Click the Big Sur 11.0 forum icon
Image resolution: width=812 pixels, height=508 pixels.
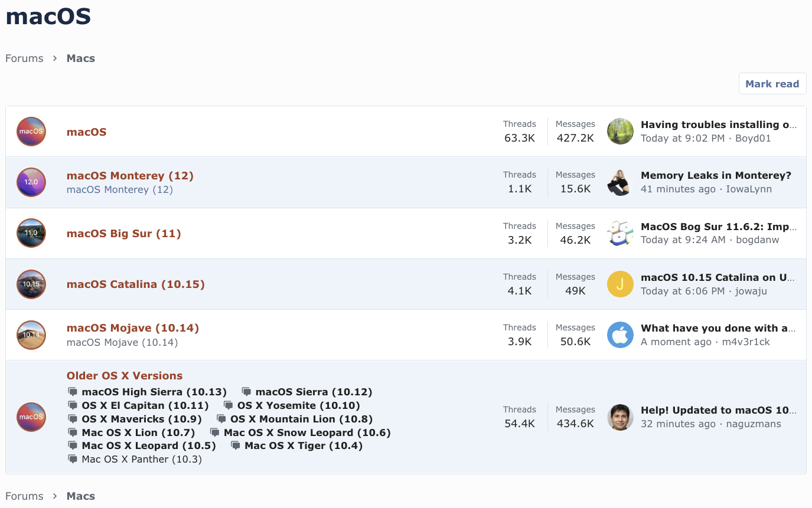coord(31,233)
